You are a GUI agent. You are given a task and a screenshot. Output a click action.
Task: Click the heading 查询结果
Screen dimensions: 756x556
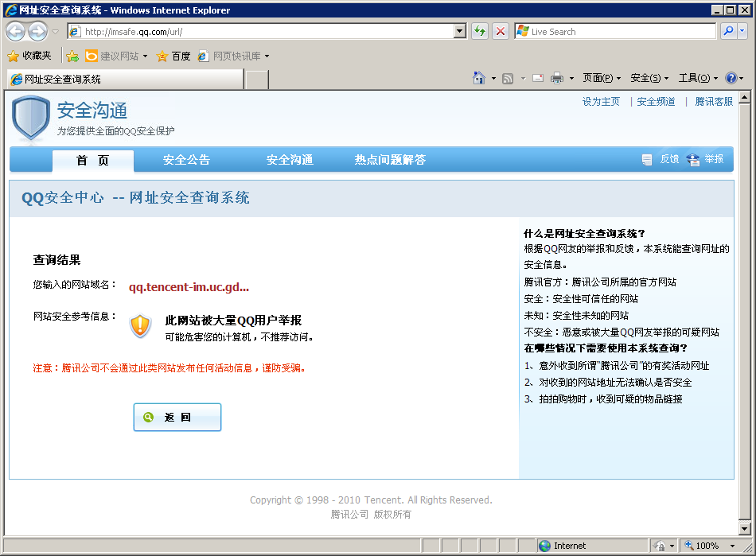coord(57,260)
